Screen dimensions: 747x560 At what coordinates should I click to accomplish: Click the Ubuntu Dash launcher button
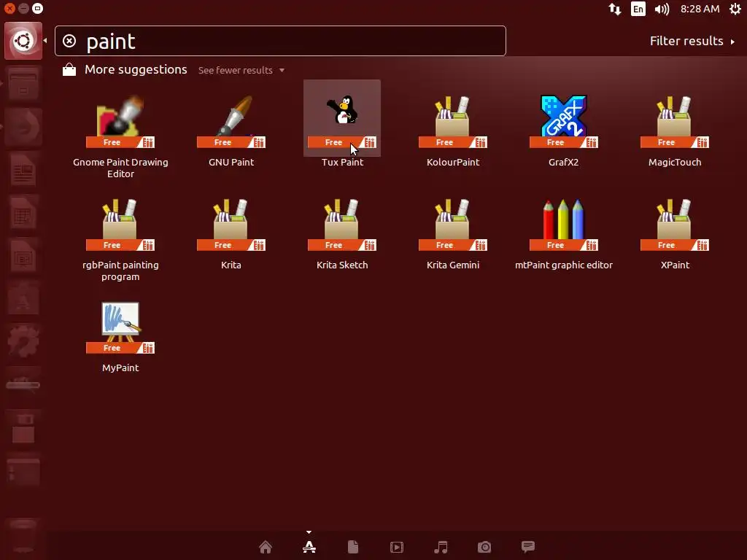tap(23, 41)
